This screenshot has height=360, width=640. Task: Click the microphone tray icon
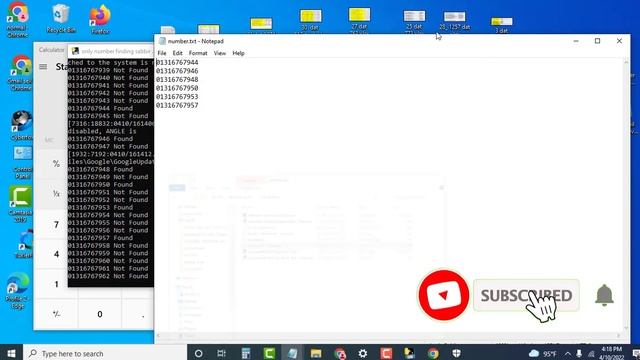[x=579, y=353]
